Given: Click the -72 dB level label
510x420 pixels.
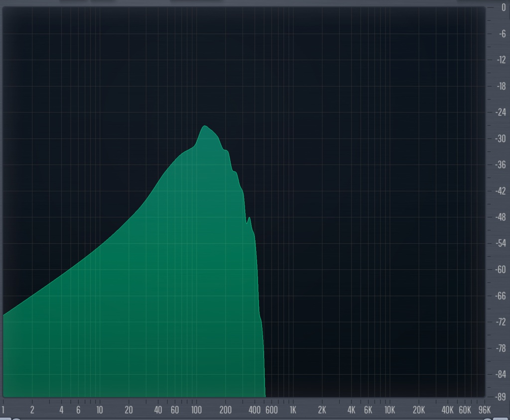Looking at the screenshot, I should [x=501, y=322].
